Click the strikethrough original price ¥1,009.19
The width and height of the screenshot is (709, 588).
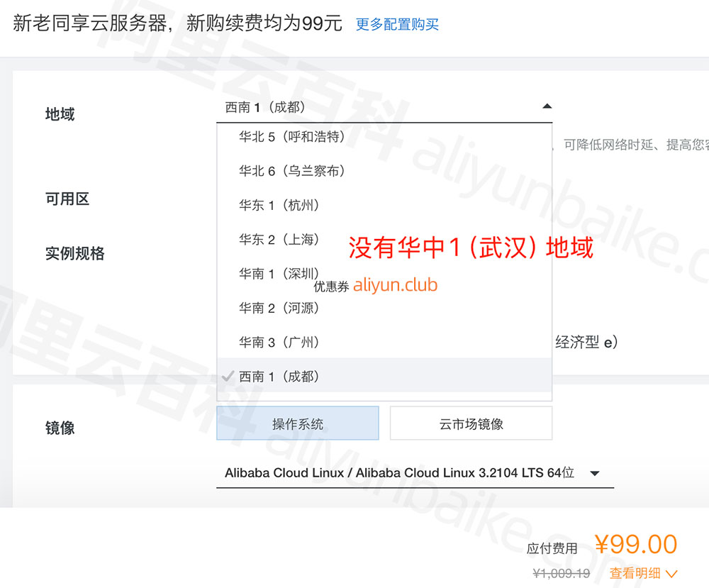562,573
